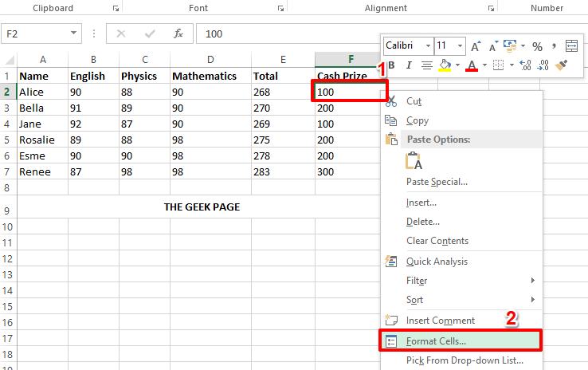Click the Increase Decimal icon
The width and height of the screenshot is (588, 370).
click(x=524, y=65)
